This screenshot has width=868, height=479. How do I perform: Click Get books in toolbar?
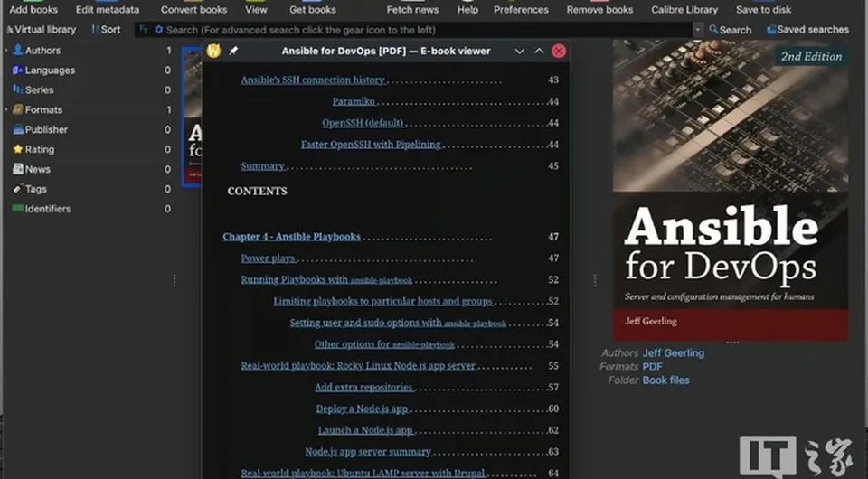313,9
